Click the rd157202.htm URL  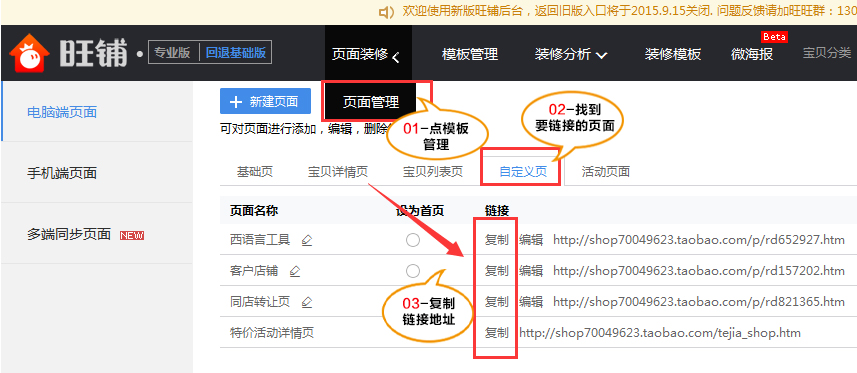tap(699, 271)
